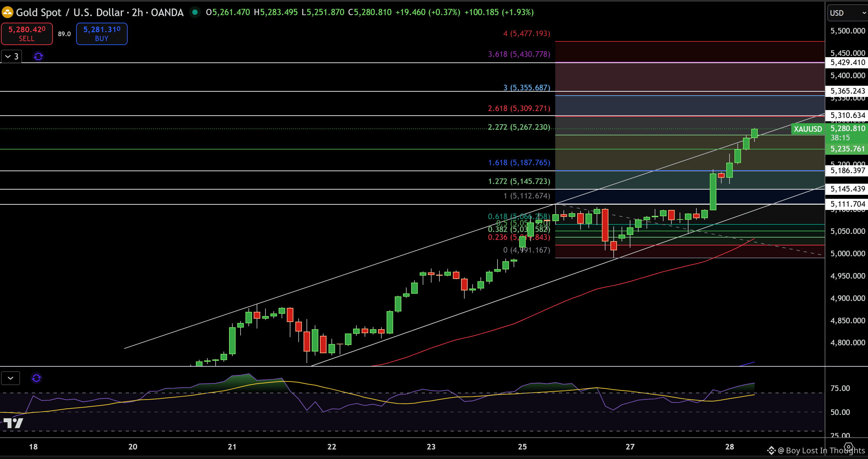Expand the indicator legend showing 3
Viewport: 868px width, 459px height.
pyautogui.click(x=11, y=56)
